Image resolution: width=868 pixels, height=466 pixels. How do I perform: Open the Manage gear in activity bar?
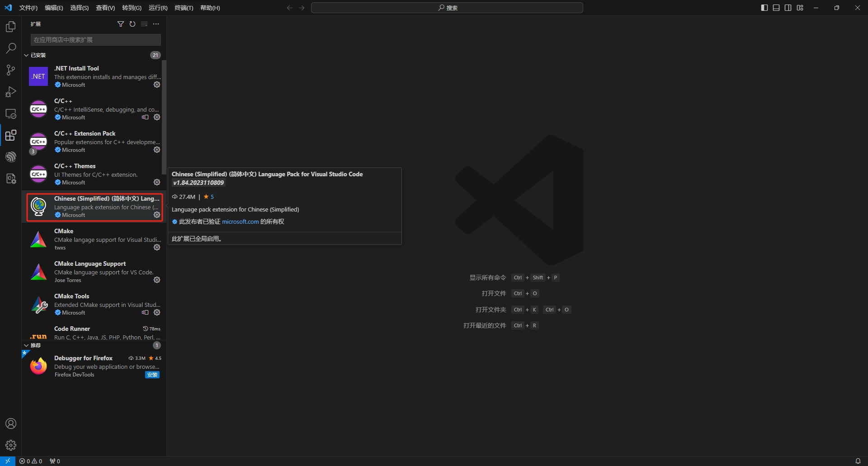(x=11, y=445)
